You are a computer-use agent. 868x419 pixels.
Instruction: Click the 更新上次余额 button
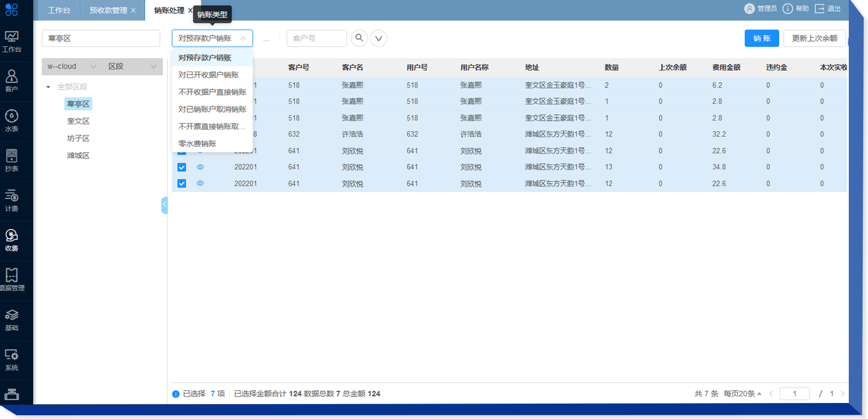click(x=815, y=38)
